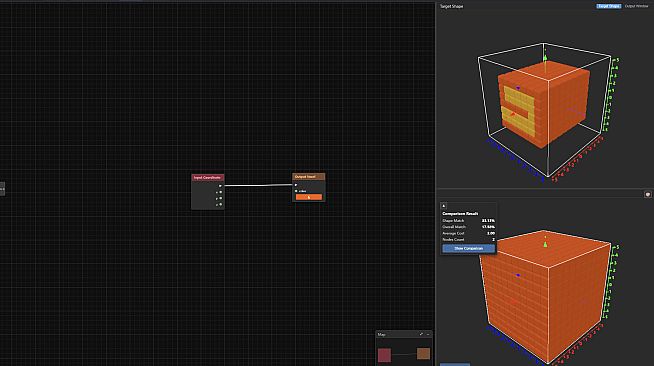654x366 pixels.
Task: Click the y output port on Input Coordinate node
Action: 220,198
